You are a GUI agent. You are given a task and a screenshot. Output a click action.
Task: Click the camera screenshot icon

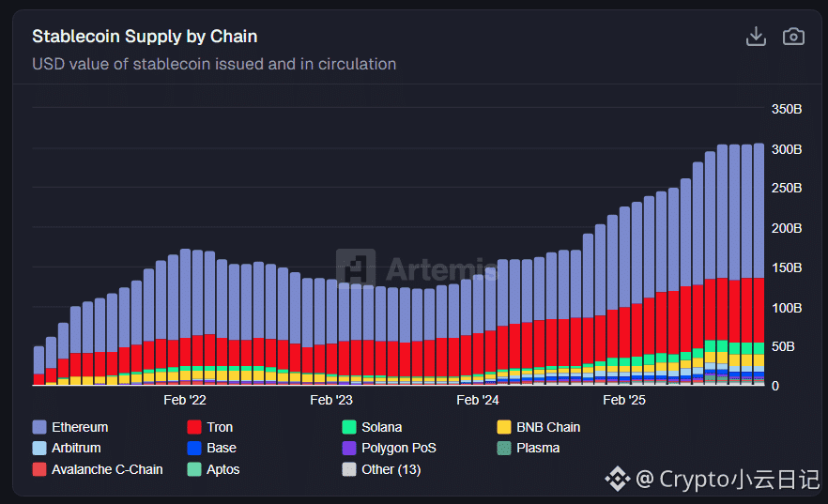pyautogui.click(x=793, y=37)
